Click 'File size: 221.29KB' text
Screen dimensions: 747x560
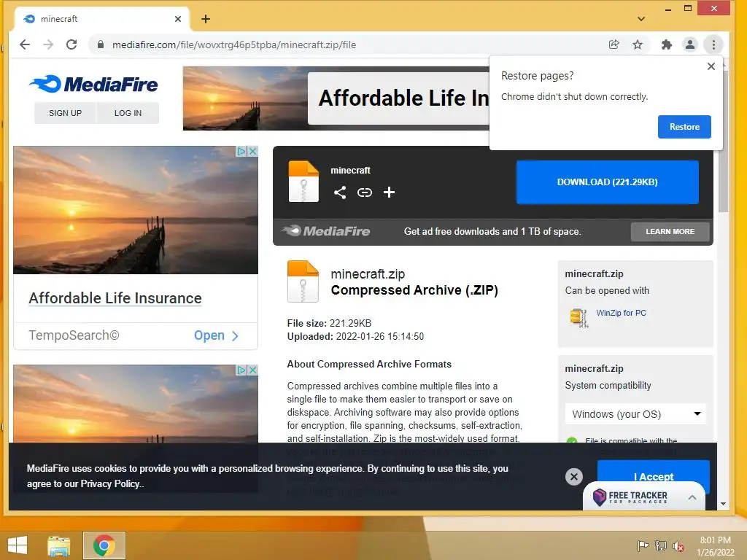point(329,323)
